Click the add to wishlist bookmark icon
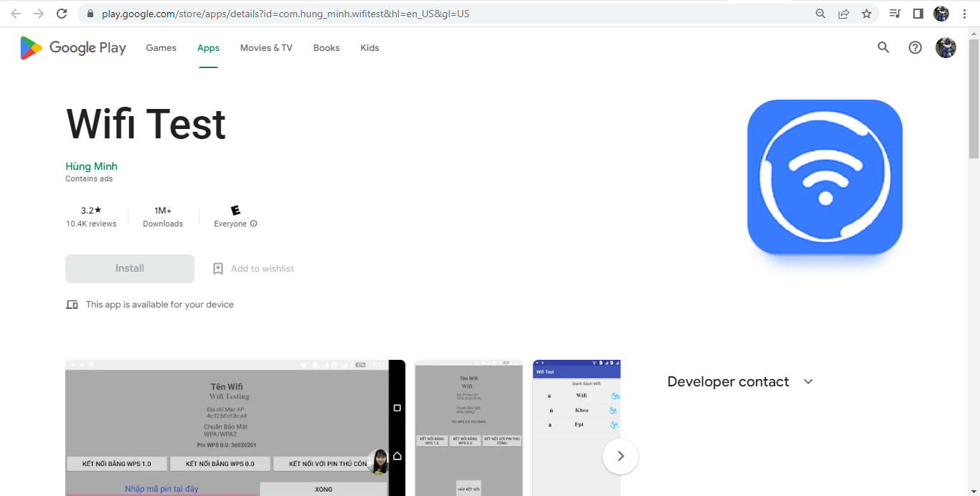Viewport: 980px width, 496px height. coord(218,269)
